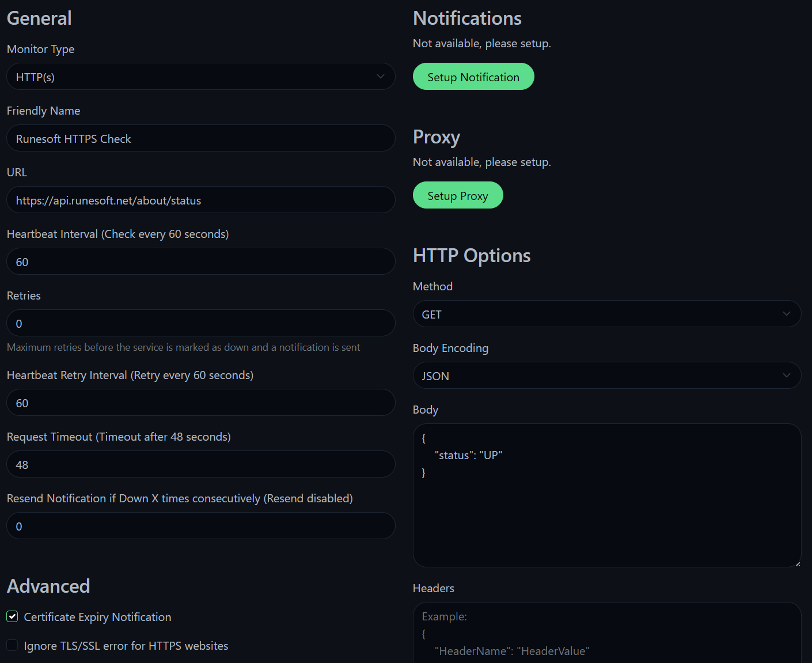The height and width of the screenshot is (663, 812).
Task: Expand the Method dropdown showing GET
Action: pyautogui.click(x=606, y=314)
